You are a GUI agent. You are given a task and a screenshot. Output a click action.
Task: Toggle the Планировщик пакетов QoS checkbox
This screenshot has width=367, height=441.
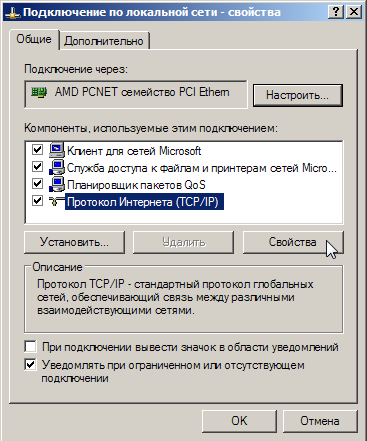click(37, 184)
